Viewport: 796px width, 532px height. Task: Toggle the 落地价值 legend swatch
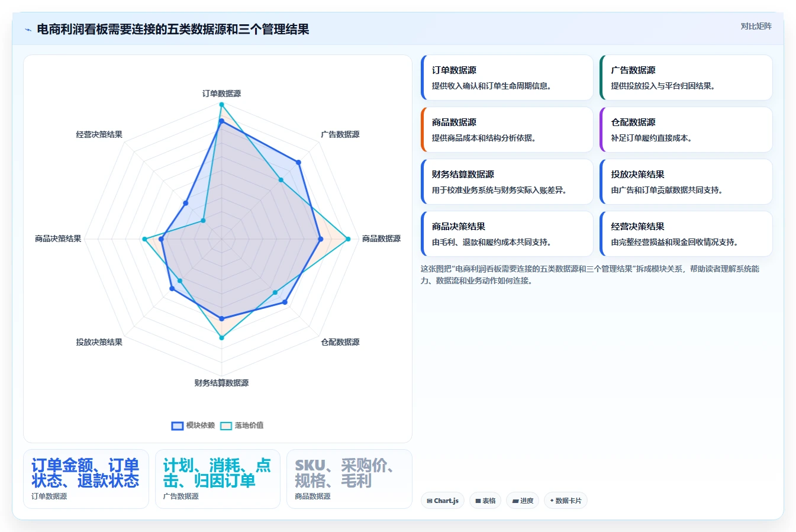[x=226, y=425]
